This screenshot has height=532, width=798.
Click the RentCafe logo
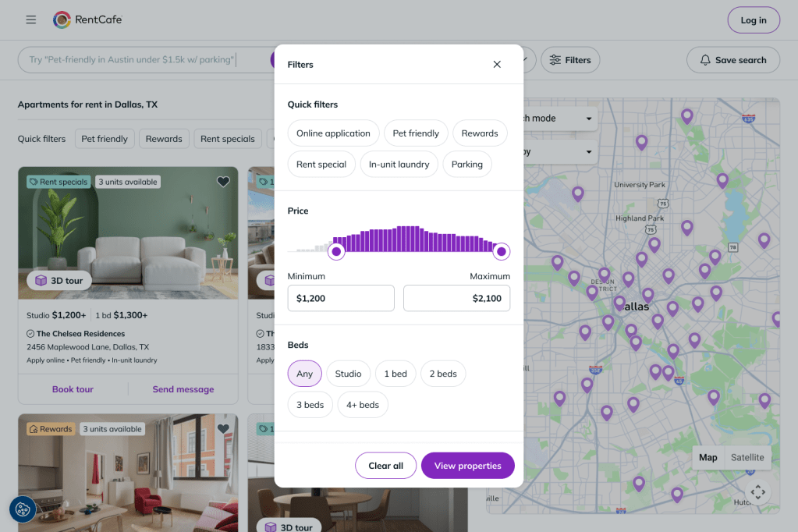coord(87,20)
